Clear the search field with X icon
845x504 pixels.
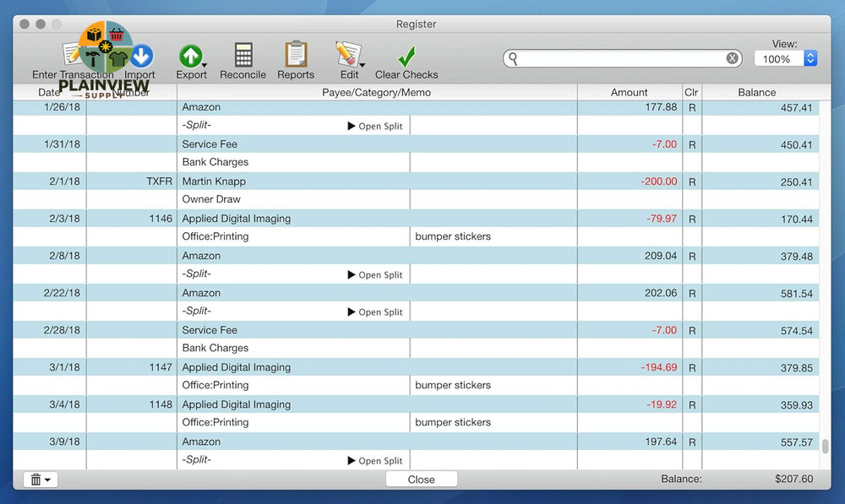732,58
